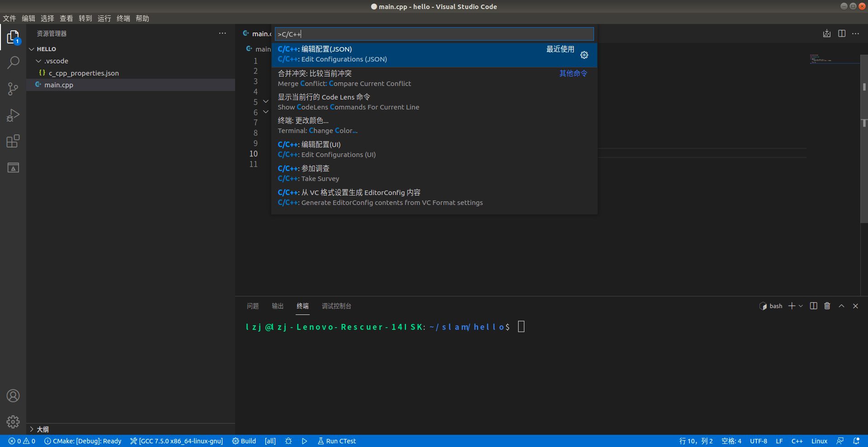Image resolution: width=868 pixels, height=447 pixels.
Task: Click Run CTest in status bar
Action: point(337,441)
